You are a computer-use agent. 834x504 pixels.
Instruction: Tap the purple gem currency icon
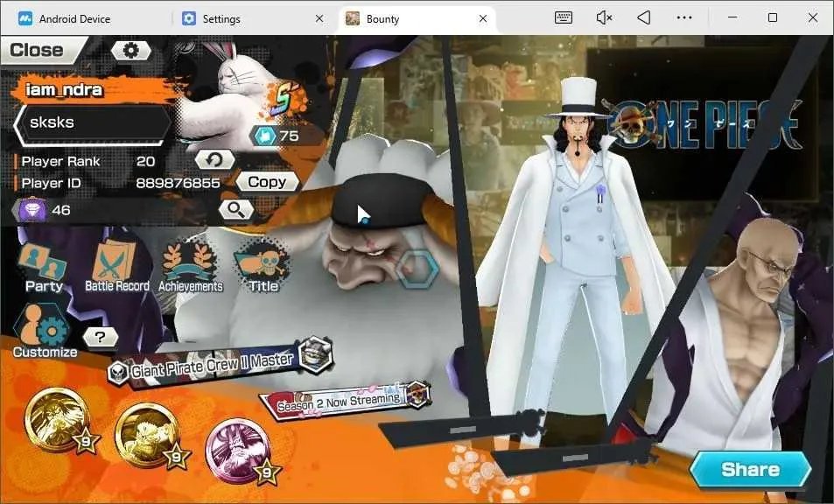pyautogui.click(x=32, y=210)
